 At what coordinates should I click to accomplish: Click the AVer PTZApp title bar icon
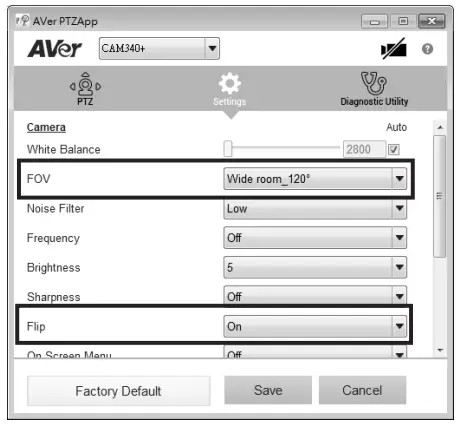(x=23, y=20)
